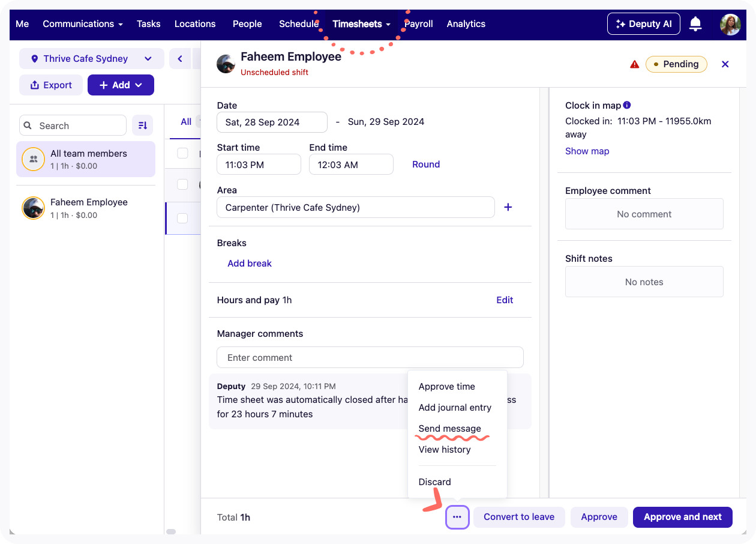
Task: Launch Deputy AI from the top bar
Action: (643, 23)
